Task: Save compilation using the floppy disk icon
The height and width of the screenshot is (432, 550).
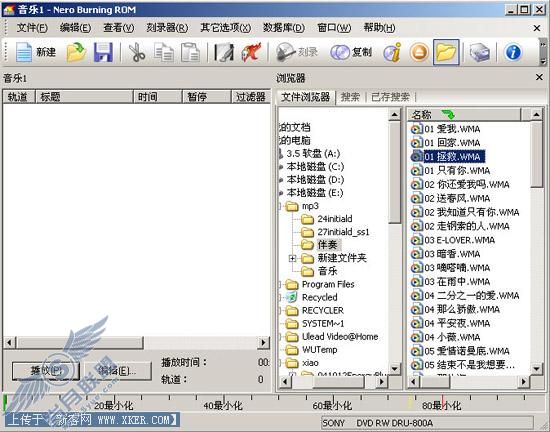Action: point(103,53)
